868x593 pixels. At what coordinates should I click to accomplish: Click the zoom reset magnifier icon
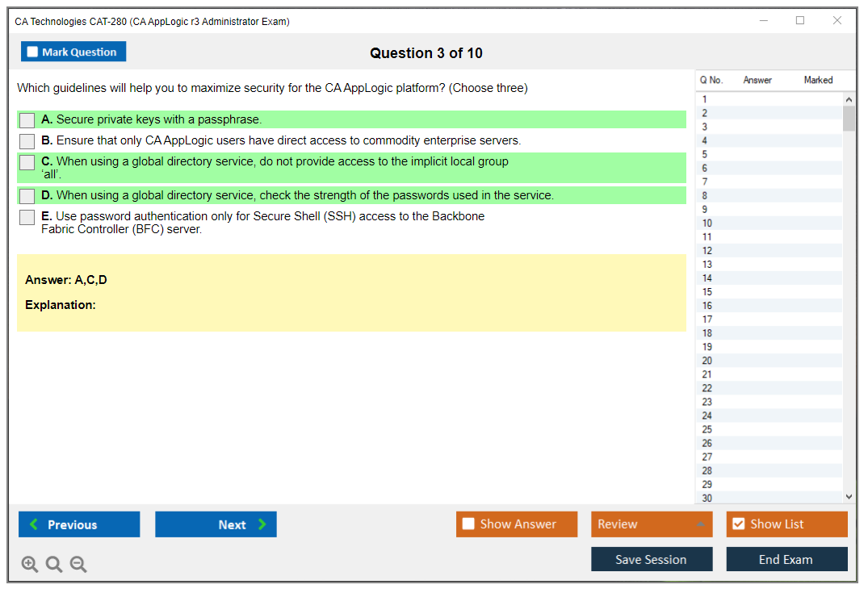pos(54,564)
